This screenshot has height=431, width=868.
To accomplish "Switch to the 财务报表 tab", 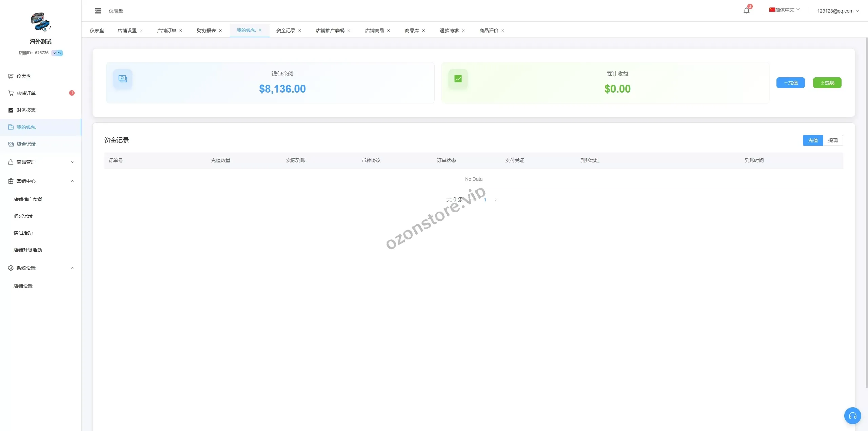I will [206, 31].
